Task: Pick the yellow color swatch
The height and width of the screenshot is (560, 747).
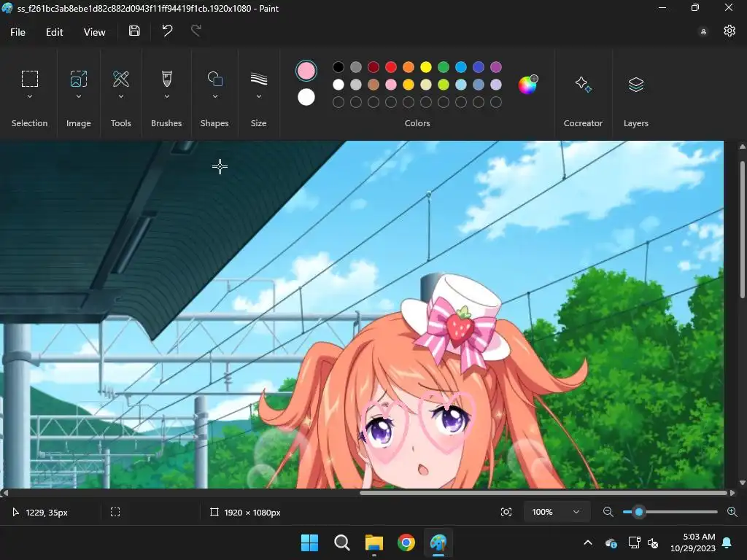Action: (x=426, y=67)
